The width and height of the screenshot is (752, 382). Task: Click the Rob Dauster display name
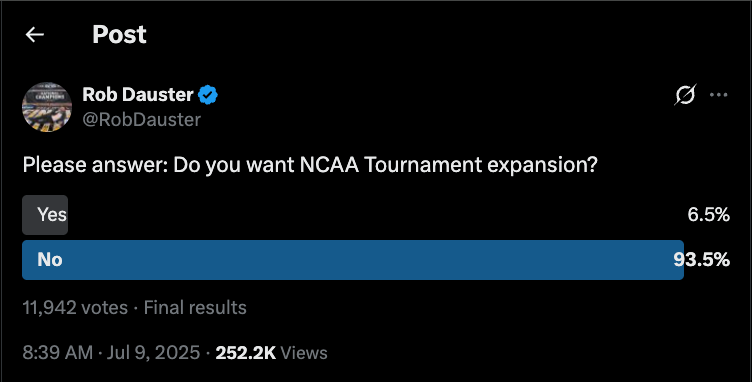coord(138,94)
